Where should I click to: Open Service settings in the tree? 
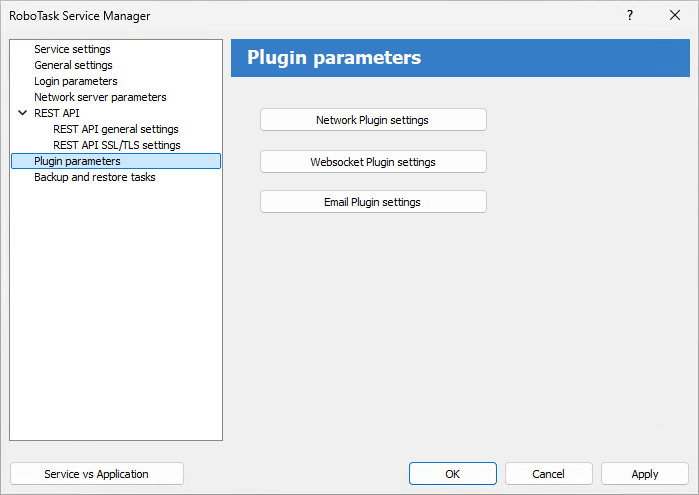[72, 49]
